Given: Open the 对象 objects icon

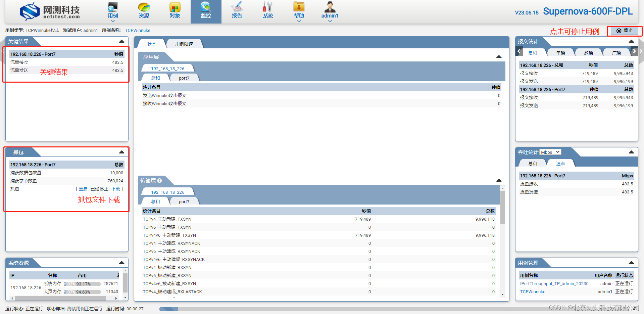Looking at the screenshot, I should (x=175, y=7).
